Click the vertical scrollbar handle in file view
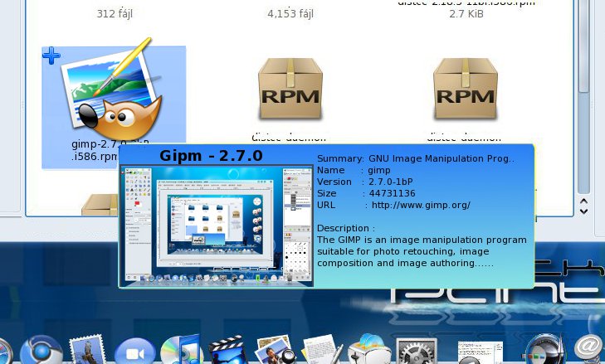Image resolution: width=605 pixels, height=364 pixels. (x=583, y=46)
